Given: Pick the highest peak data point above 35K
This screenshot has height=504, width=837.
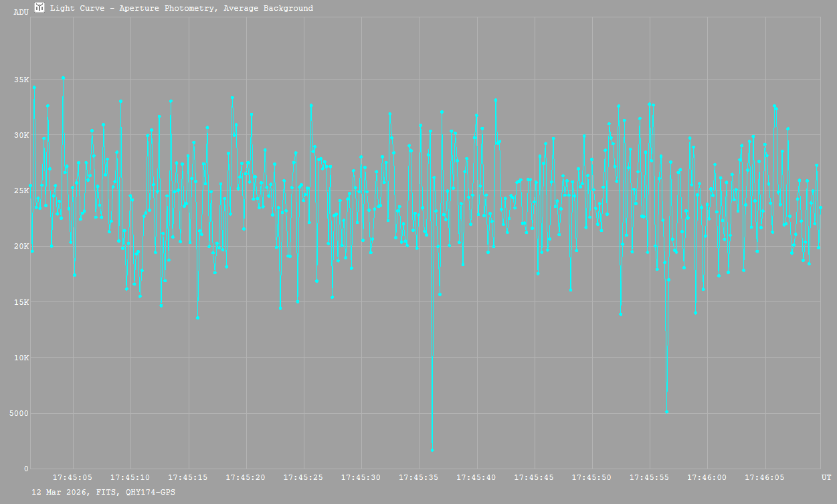Looking at the screenshot, I should tap(64, 78).
